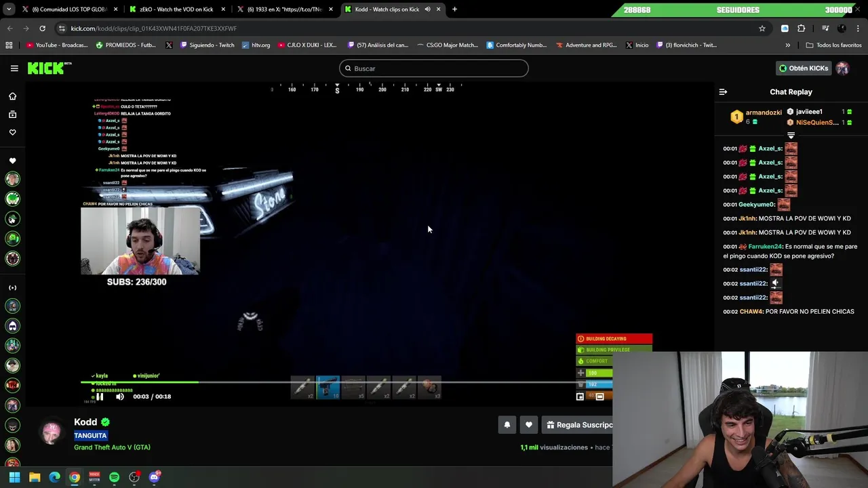Go to Home in Kick sidebar
The width and height of the screenshot is (868, 488).
coord(12,96)
